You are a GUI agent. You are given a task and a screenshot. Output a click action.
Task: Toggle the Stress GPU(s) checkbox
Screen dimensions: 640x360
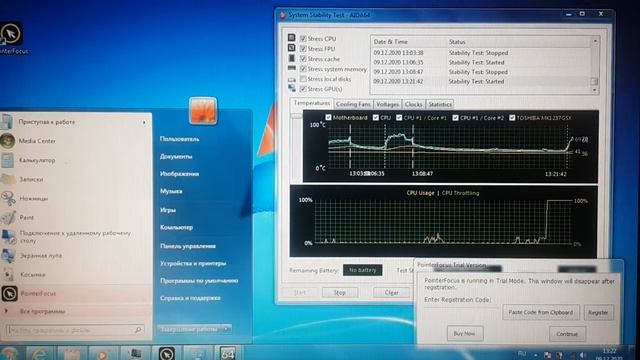303,89
